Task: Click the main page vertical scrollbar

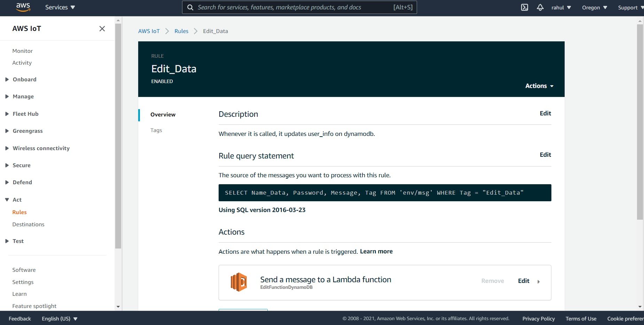Action: 640,122
